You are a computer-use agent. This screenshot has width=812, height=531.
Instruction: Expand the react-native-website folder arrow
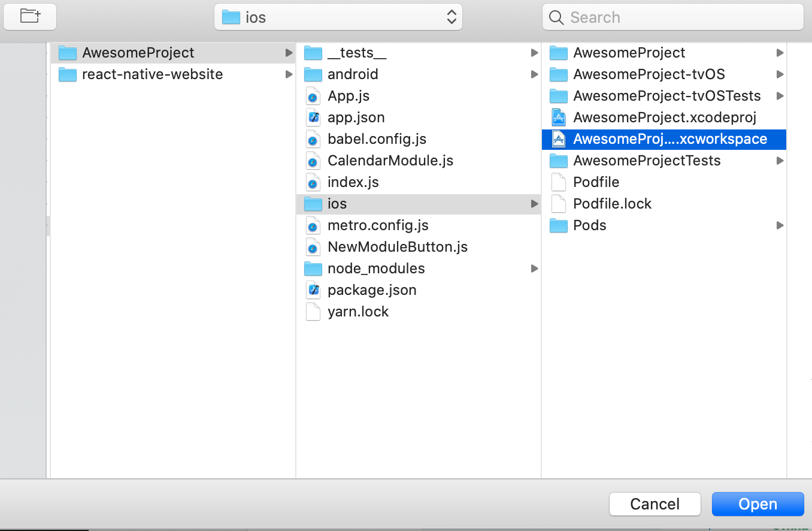pyautogui.click(x=289, y=74)
